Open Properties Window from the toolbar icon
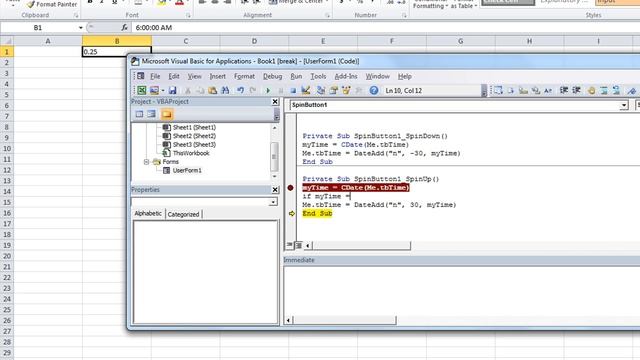The width and height of the screenshot is (640, 360). click(333, 90)
